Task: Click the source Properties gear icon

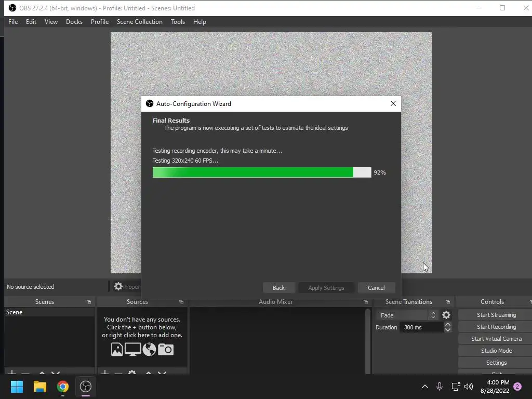Action: tap(118, 287)
